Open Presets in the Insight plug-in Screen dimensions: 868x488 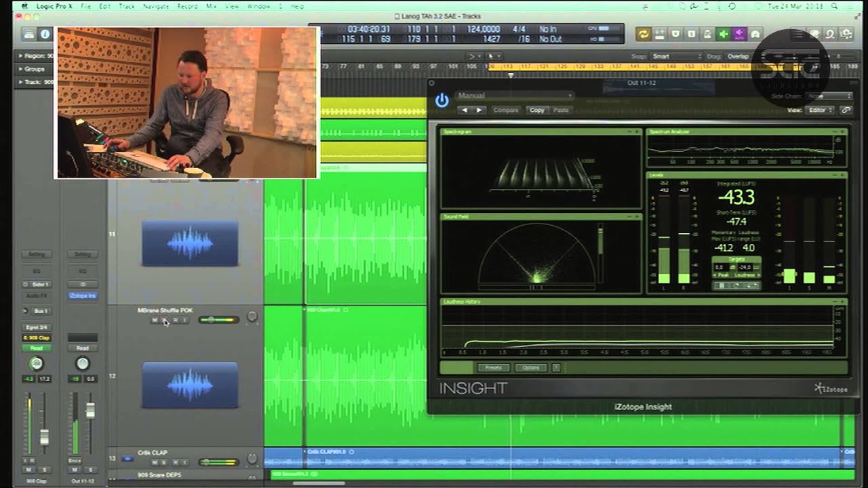click(x=494, y=368)
